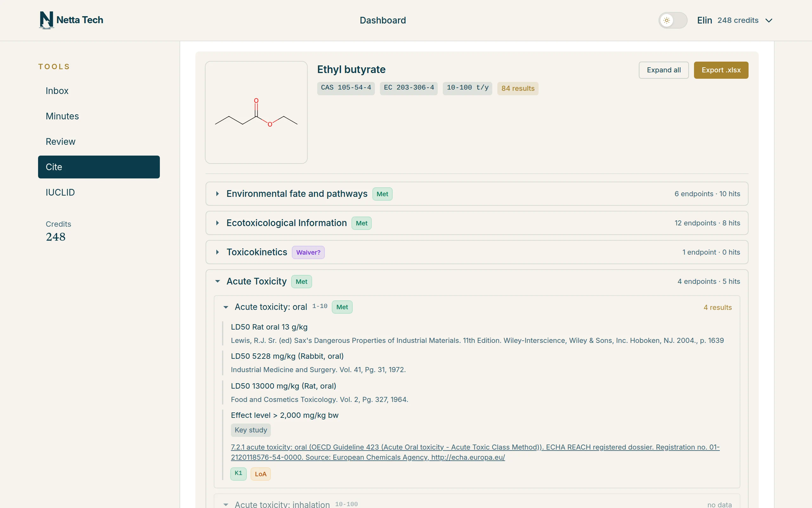The image size is (812, 508).
Task: Open the Review tool
Action: click(x=99, y=142)
